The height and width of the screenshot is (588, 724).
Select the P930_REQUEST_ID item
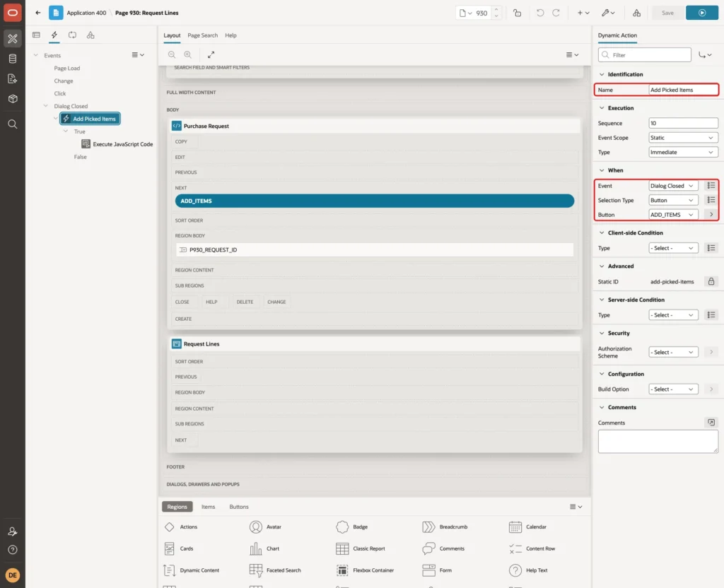point(375,249)
